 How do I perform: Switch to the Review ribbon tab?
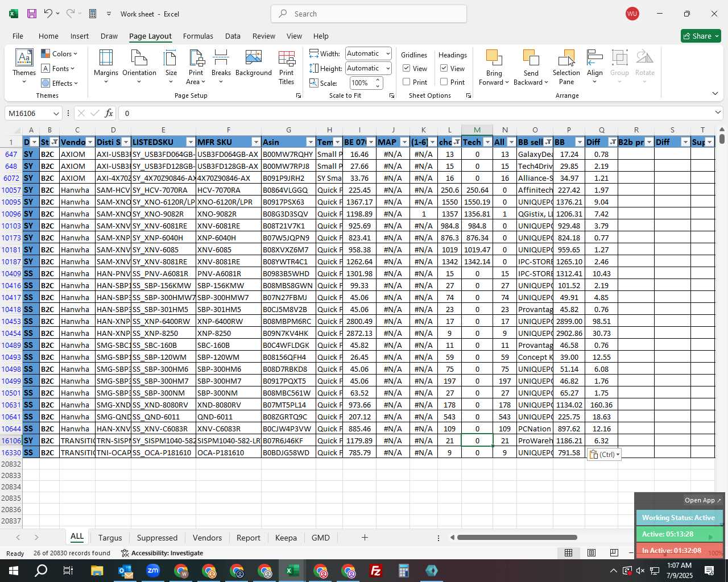[x=264, y=36]
